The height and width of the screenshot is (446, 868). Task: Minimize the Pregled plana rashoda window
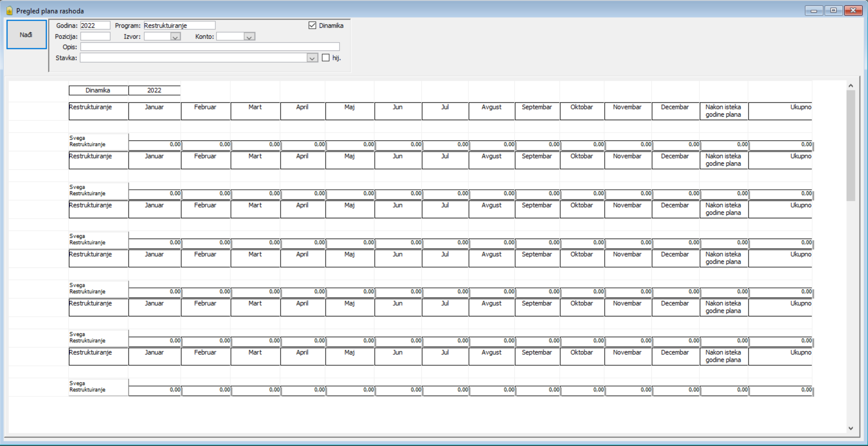coord(814,10)
